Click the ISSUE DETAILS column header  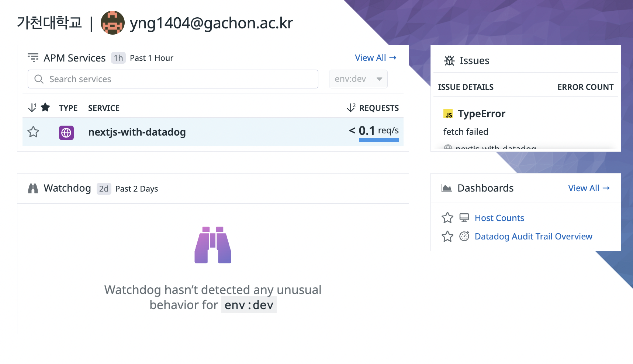(x=466, y=87)
